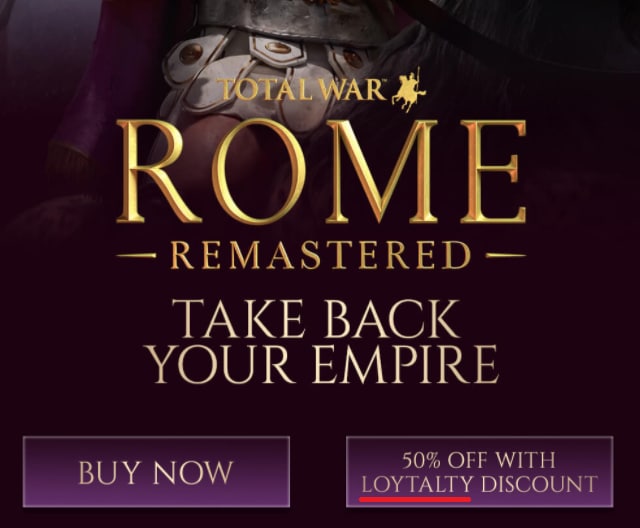The height and width of the screenshot is (528, 640).
Task: Click the trademark symbol after WAR
Action: coord(383,82)
